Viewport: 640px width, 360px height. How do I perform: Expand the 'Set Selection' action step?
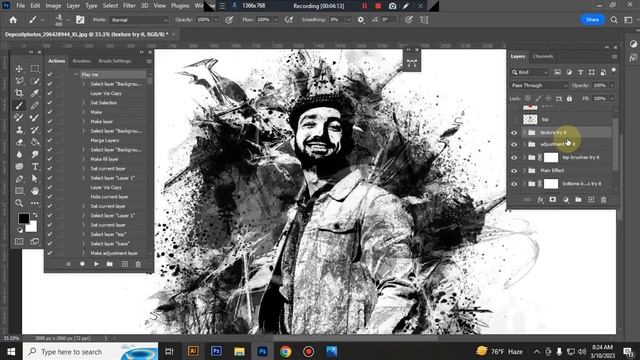[x=83, y=103]
